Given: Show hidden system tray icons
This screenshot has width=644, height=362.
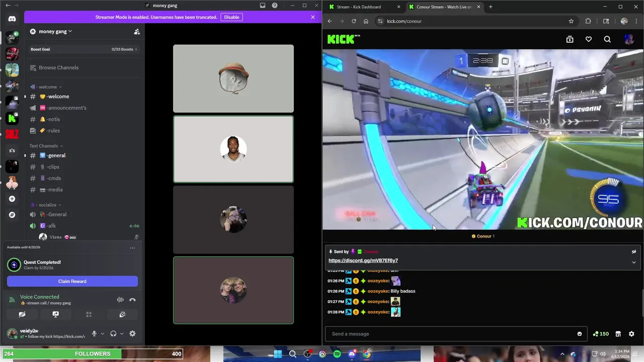Looking at the screenshot, I should click(x=562, y=354).
